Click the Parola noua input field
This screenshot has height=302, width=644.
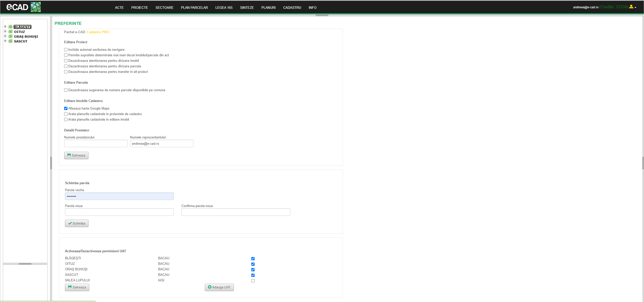(x=119, y=212)
